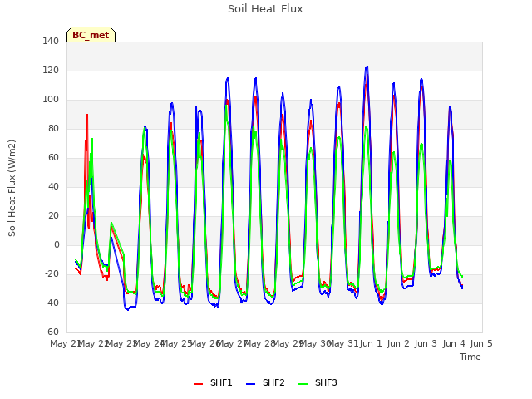Select the Soil Heat Flux chart title

tap(265, 9)
